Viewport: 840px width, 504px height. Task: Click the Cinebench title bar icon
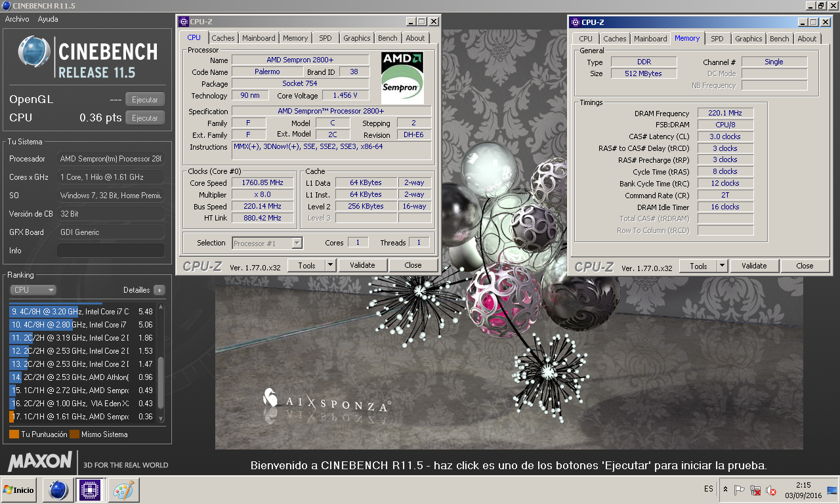click(6, 5)
